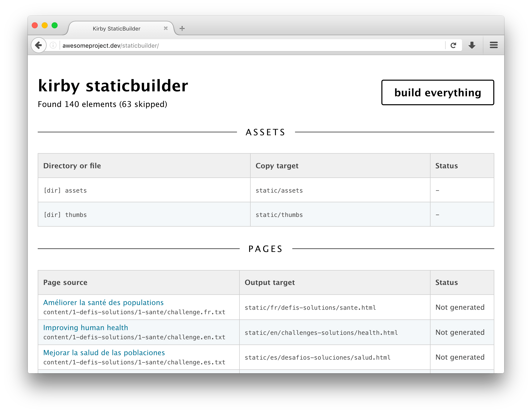Open the hamburger menu icon
The width and height of the screenshot is (532, 413).
point(494,45)
